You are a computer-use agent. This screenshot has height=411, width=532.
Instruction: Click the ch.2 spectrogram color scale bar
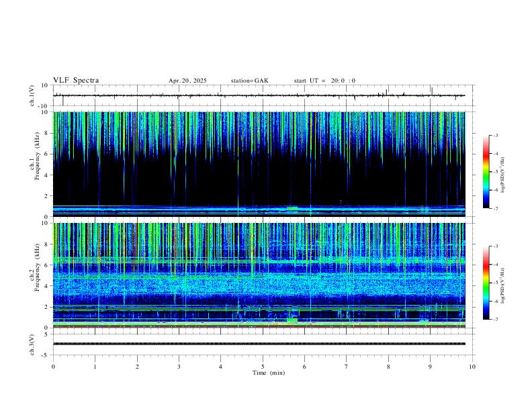tap(486, 283)
